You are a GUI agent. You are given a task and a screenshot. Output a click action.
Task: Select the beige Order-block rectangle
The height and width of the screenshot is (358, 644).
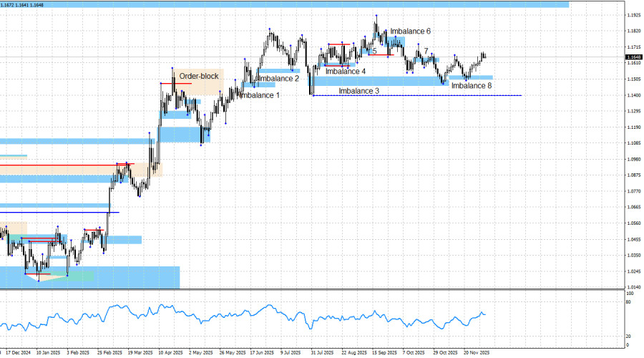[x=200, y=82]
